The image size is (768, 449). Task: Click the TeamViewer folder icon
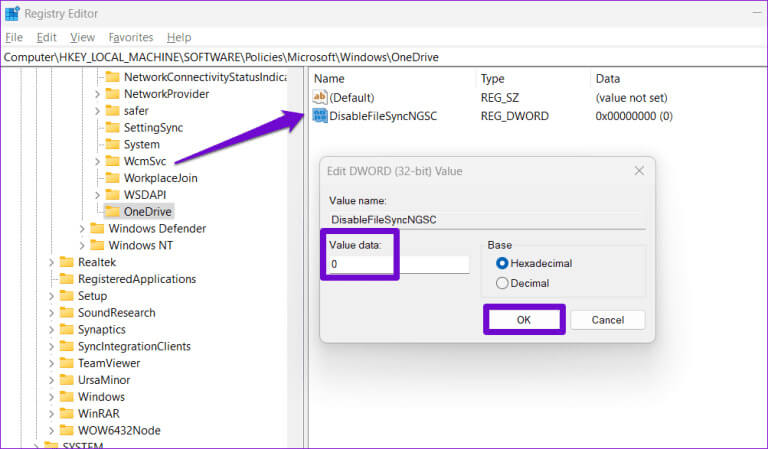pos(67,363)
